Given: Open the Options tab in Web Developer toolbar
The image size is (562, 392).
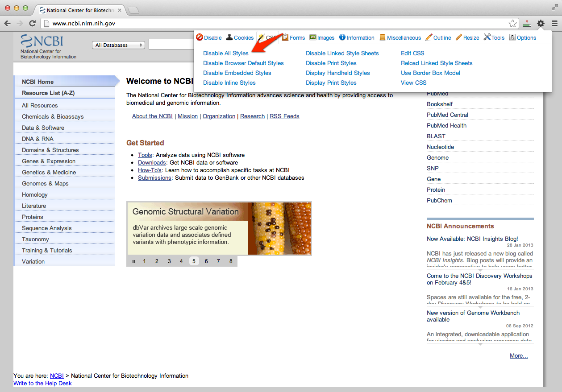Looking at the screenshot, I should click(523, 38).
